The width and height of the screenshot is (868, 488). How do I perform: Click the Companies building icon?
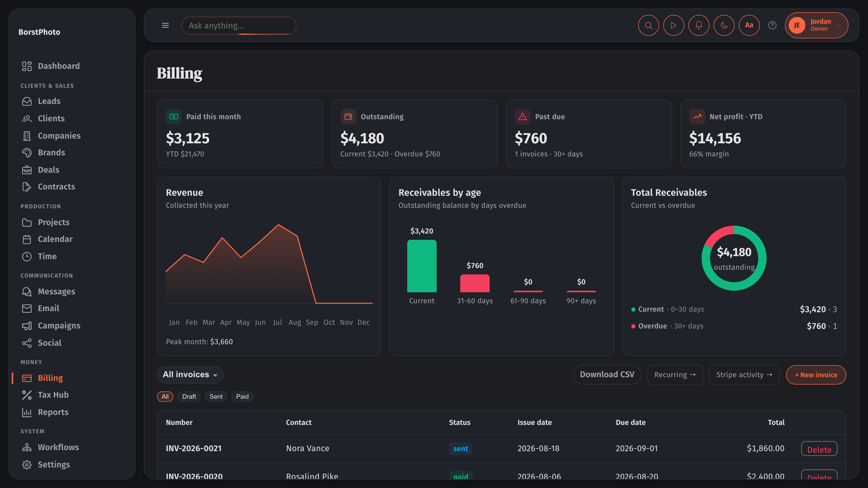point(27,136)
